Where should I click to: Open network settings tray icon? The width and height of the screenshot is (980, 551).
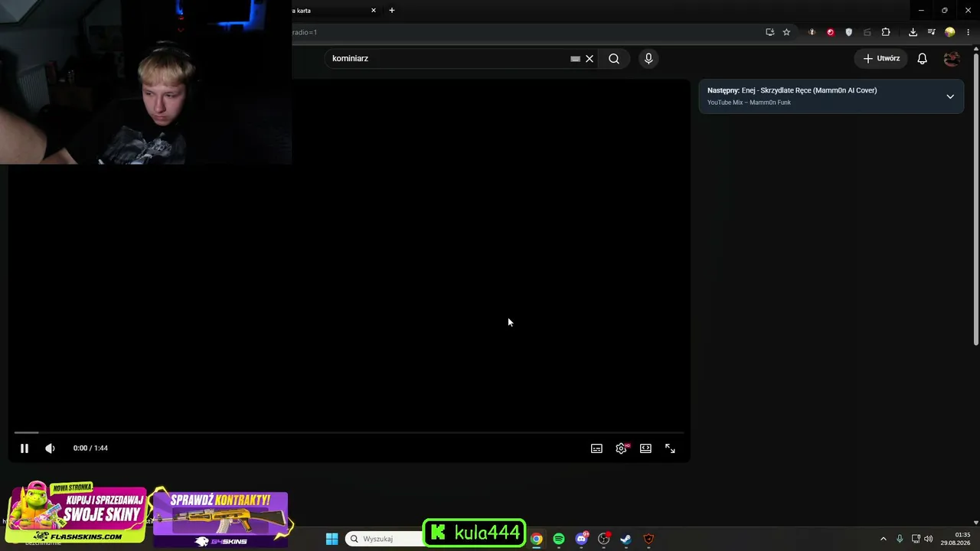pos(916,539)
